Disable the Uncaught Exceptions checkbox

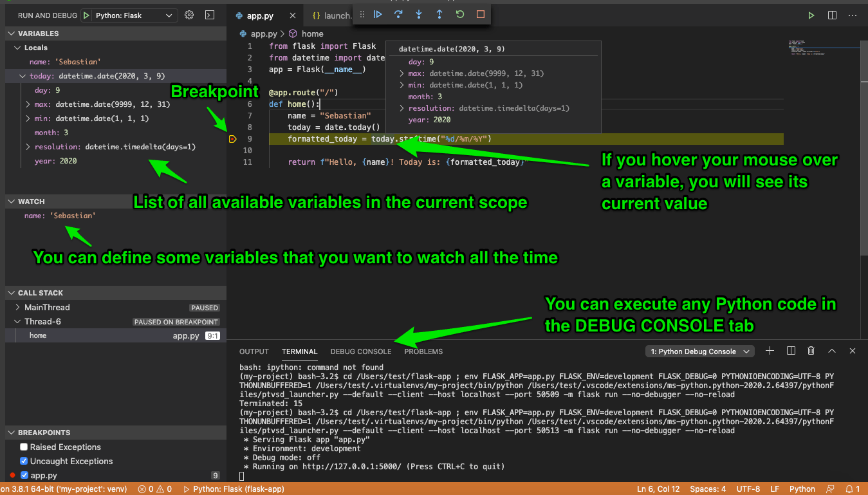(23, 461)
